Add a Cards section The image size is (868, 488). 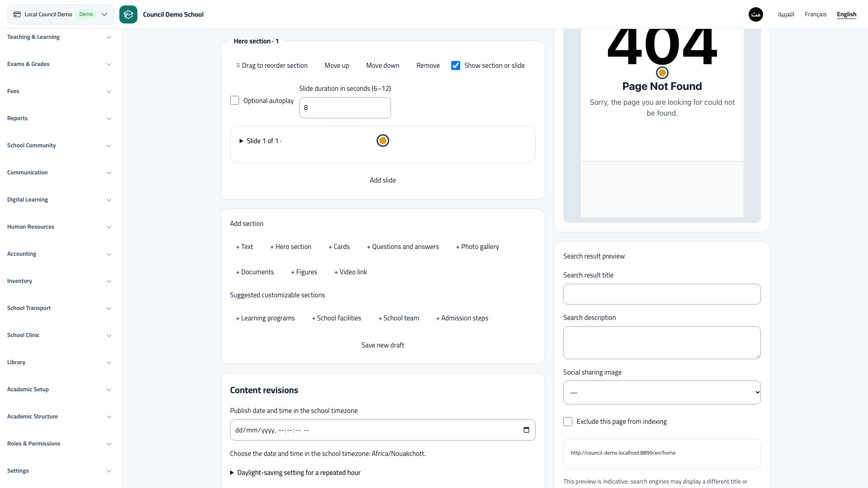point(339,247)
